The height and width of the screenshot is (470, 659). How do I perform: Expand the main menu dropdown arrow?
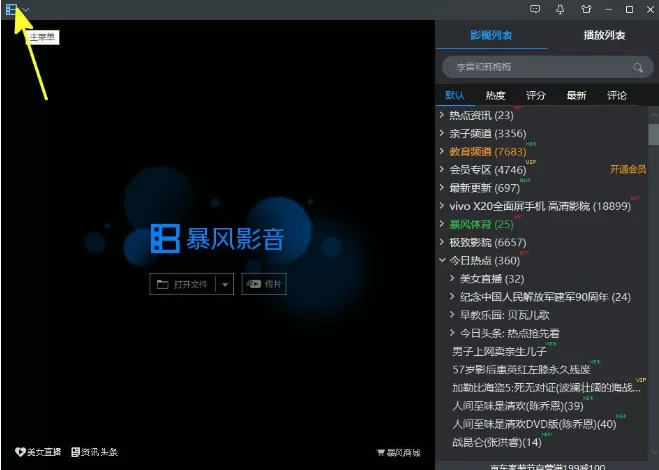point(26,10)
